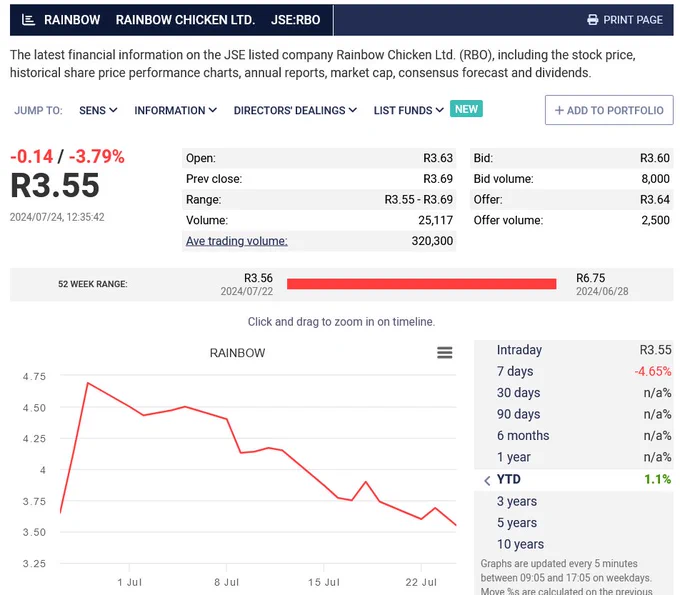Click the current price R3.55
Viewport: 680px width, 595px height.
pyautogui.click(x=55, y=186)
